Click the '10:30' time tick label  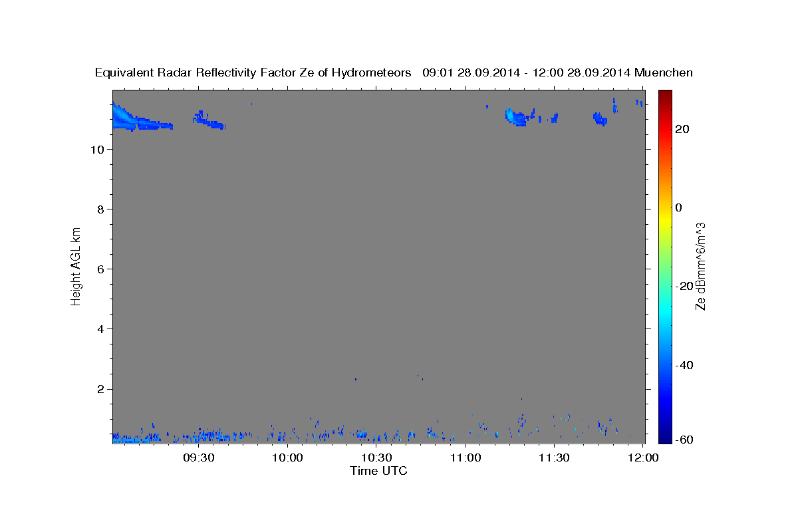tap(376, 458)
